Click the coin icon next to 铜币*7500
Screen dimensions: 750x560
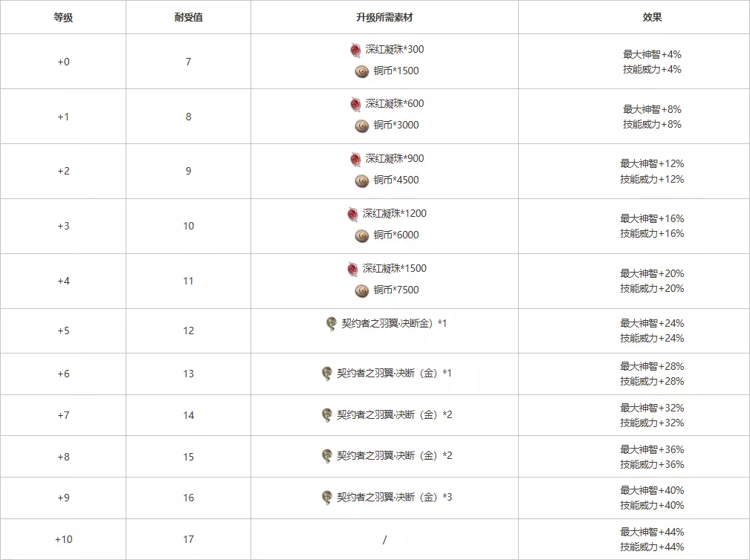362,290
